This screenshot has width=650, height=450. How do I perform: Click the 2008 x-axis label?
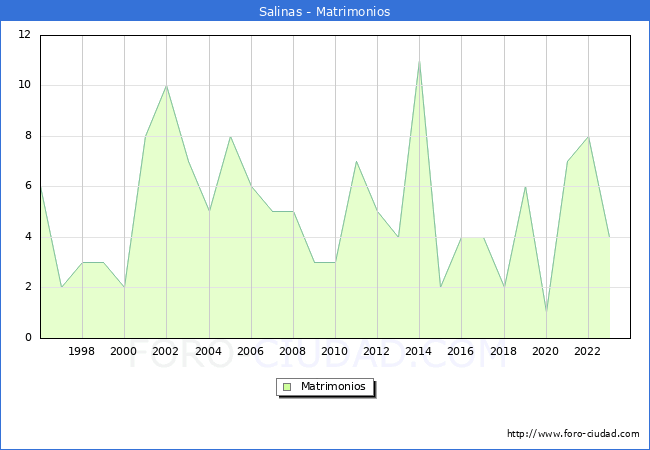292,351
